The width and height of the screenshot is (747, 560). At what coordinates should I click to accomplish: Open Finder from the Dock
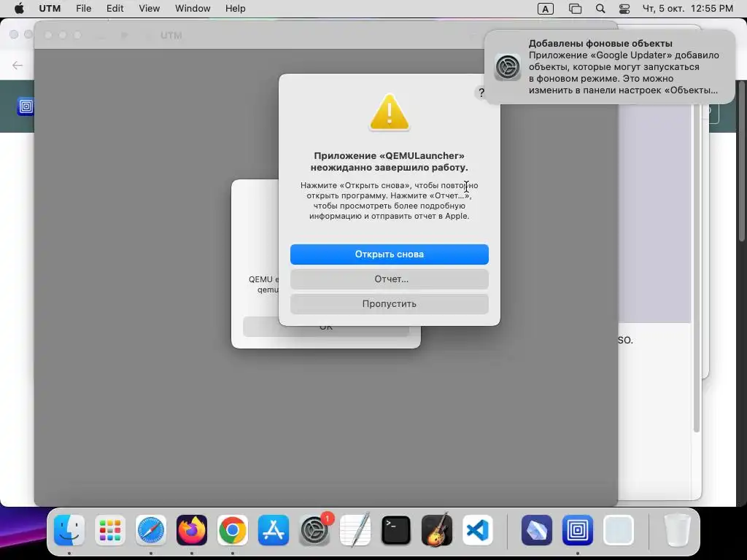pyautogui.click(x=69, y=530)
